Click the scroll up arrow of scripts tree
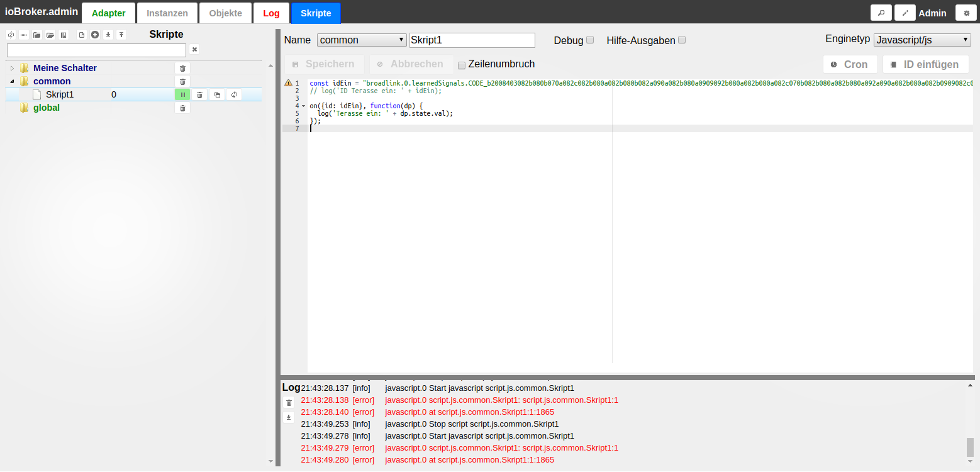 [270, 65]
